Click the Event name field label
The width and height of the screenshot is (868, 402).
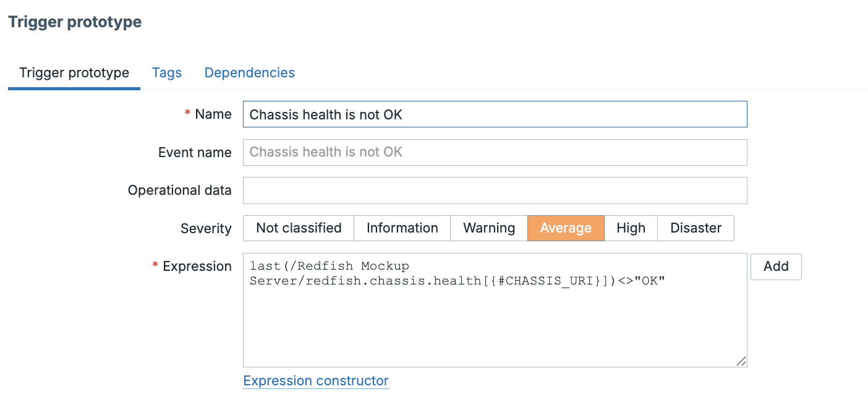(195, 153)
